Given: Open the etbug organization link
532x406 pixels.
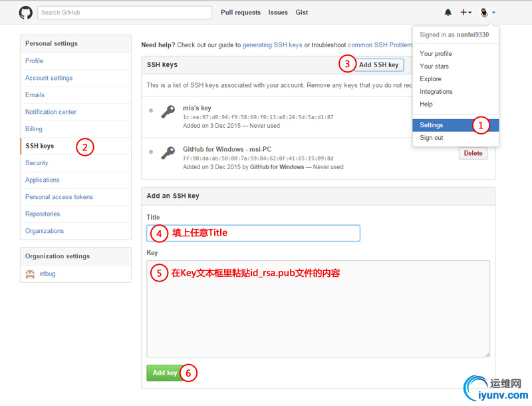Looking at the screenshot, I should tap(47, 274).
